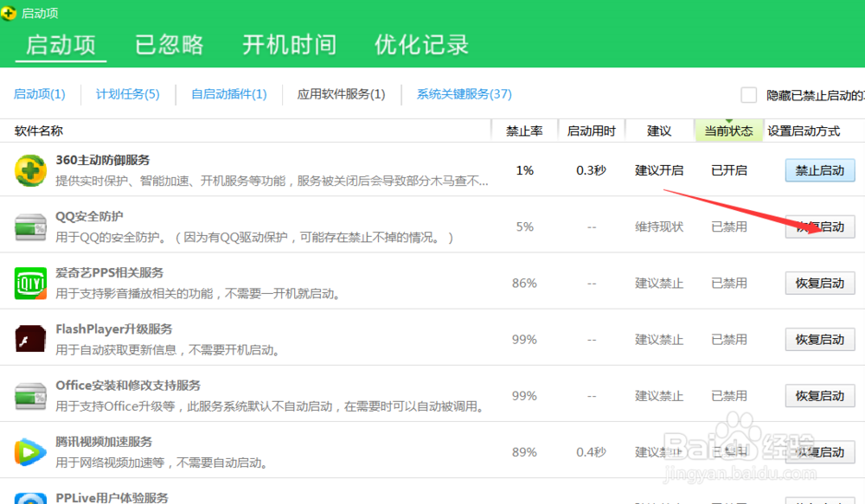Click the QQ安全防护 battery icon
Image resolution: width=865 pixels, height=504 pixels.
(x=30, y=226)
